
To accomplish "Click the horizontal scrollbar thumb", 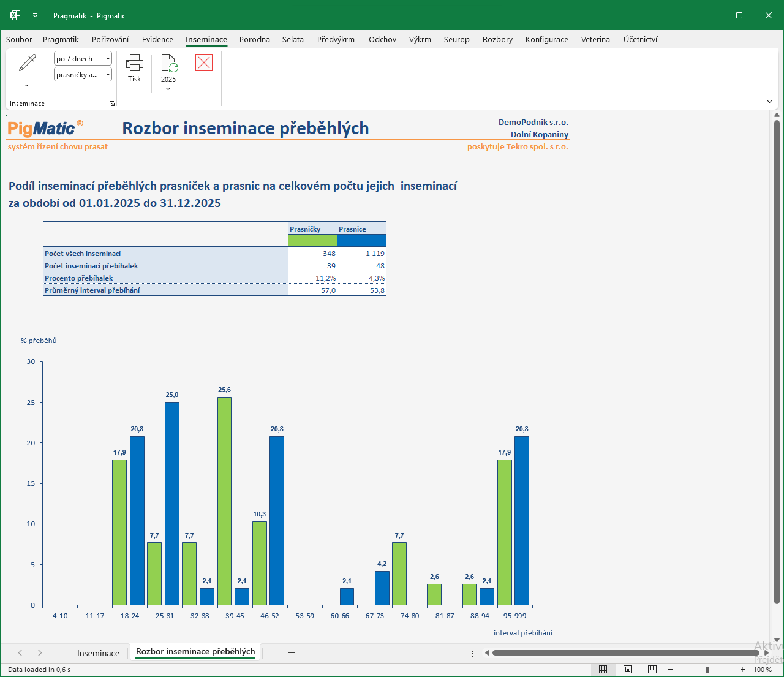I will pyautogui.click(x=626, y=653).
